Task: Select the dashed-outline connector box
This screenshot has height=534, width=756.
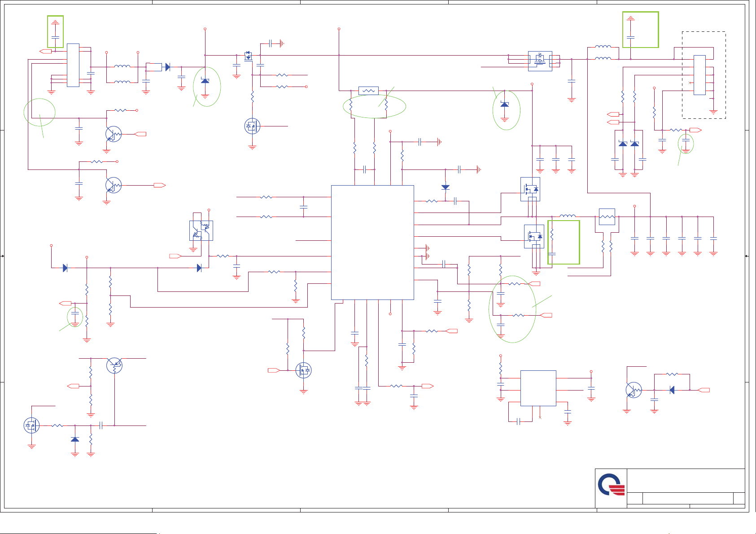Action: pos(704,75)
